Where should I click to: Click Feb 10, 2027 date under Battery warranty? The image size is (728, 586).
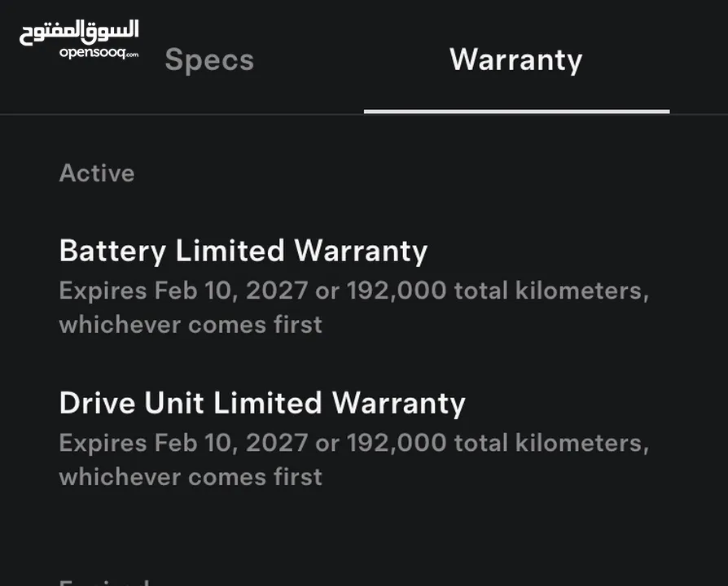click(x=231, y=291)
